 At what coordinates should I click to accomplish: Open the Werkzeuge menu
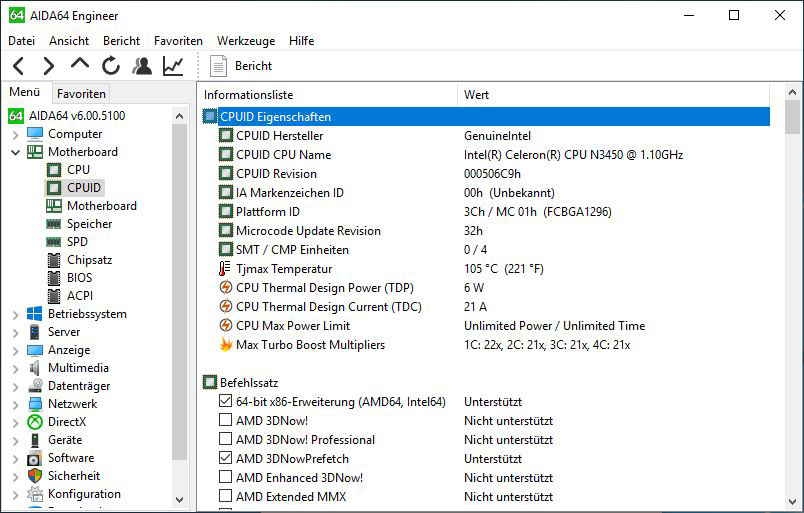tap(246, 41)
